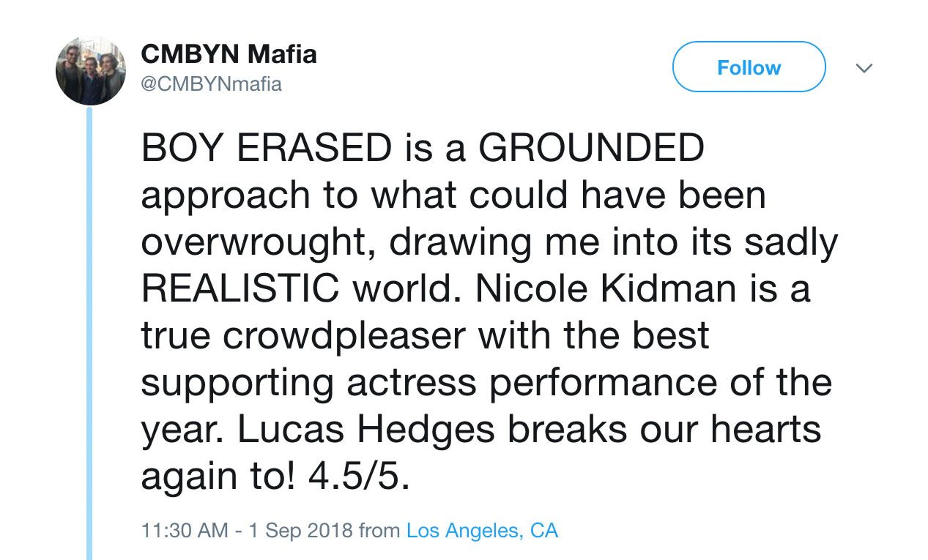Open the CMBYN Mafia profile picture

(x=90, y=70)
